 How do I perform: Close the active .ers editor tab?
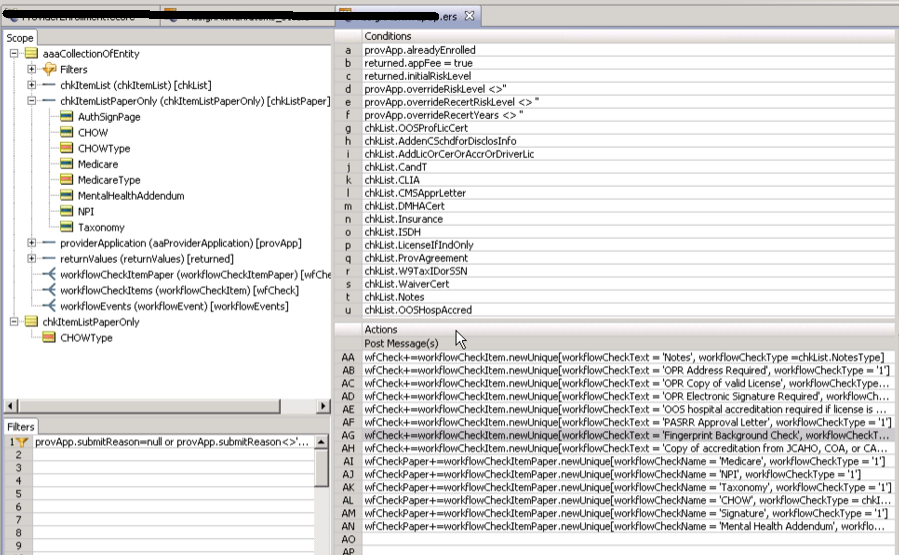coord(469,16)
